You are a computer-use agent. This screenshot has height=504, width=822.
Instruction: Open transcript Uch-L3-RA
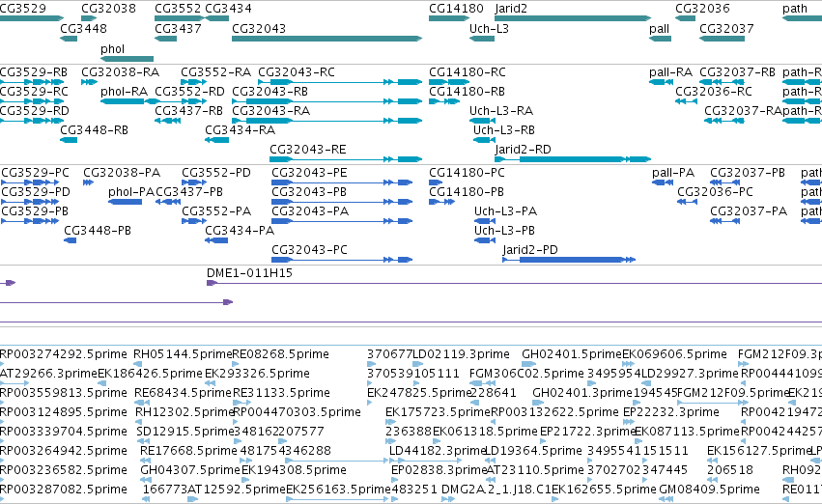pos(501,110)
